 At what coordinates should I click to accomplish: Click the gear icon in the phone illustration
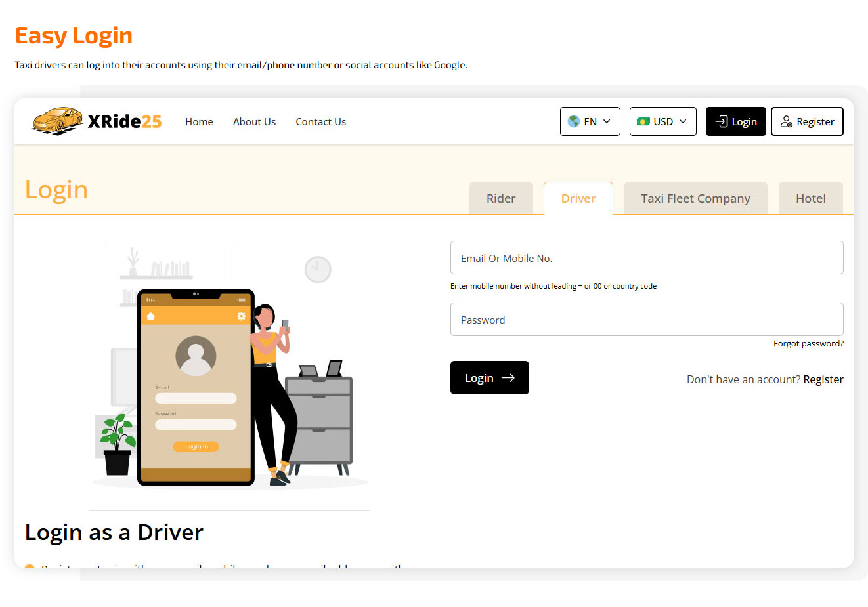tap(242, 316)
